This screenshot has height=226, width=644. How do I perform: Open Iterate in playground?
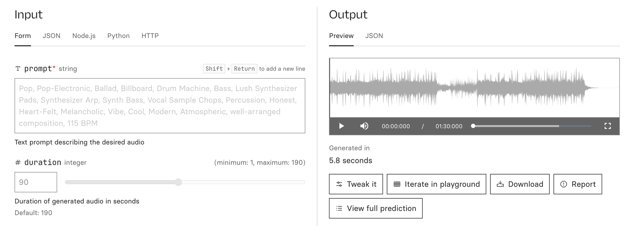coord(436,184)
